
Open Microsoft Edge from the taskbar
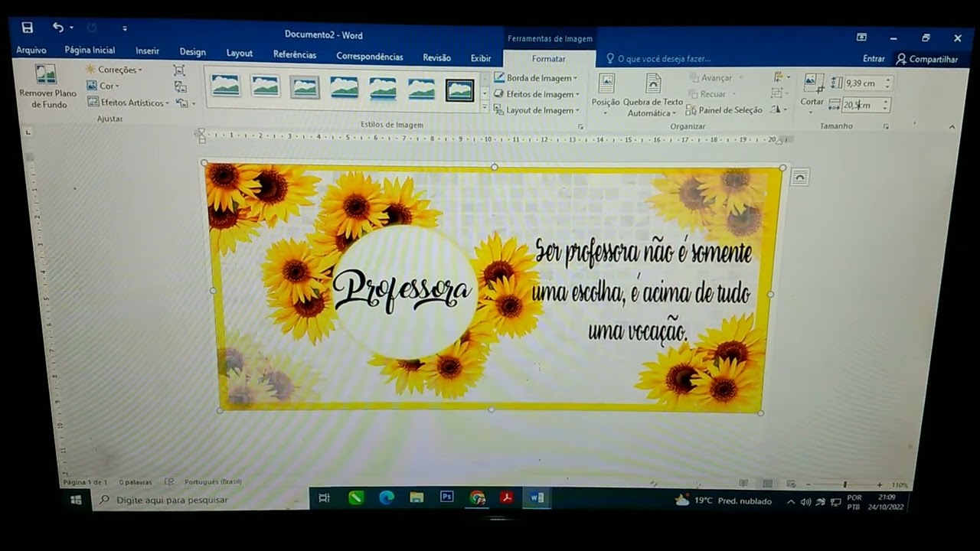coord(387,498)
